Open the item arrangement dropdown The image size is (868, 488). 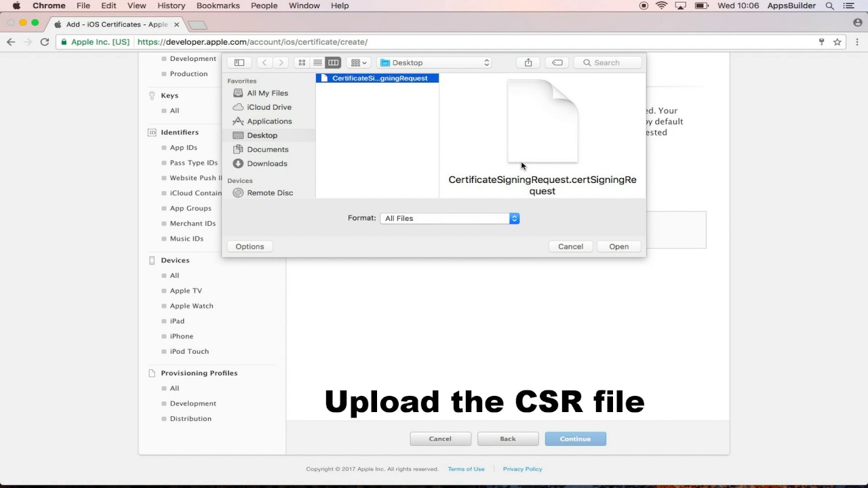359,62
